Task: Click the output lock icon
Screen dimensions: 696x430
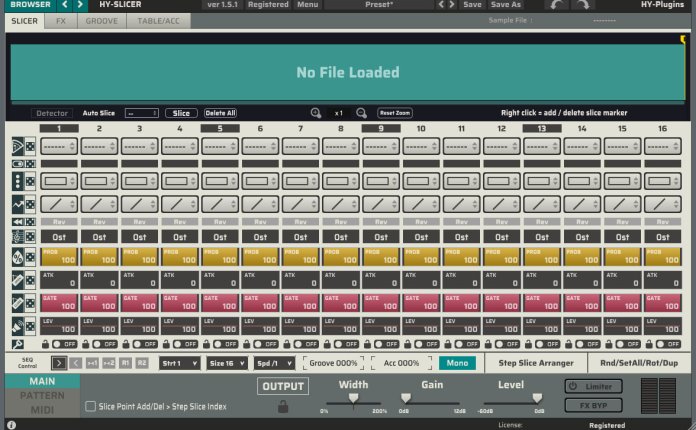Action: [x=283, y=406]
